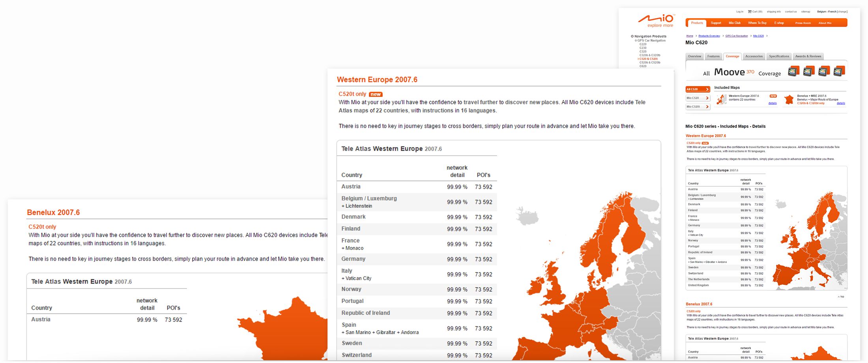Click Portugal row in the enlarged table
Image resolution: width=868 pixels, height=363 pixels.
pyautogui.click(x=417, y=301)
